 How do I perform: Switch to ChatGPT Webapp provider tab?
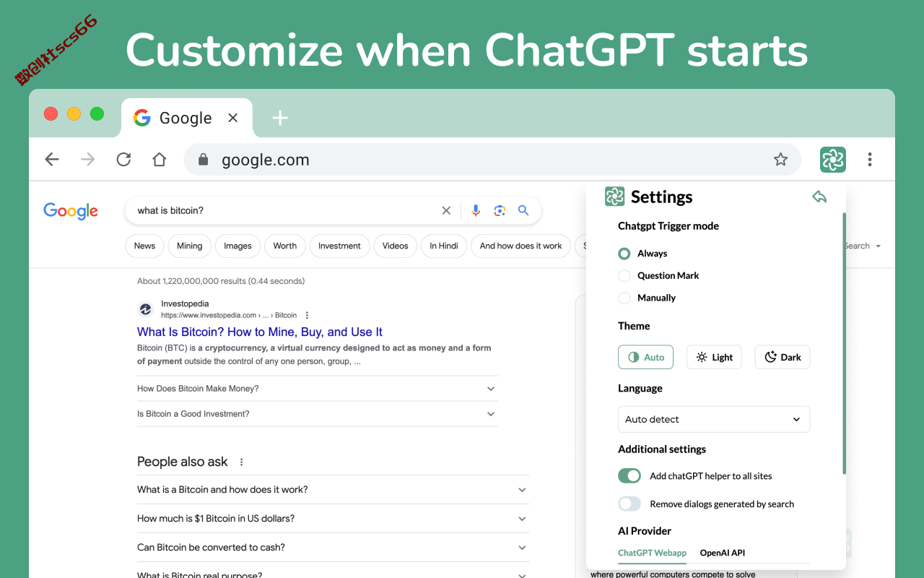pos(652,553)
